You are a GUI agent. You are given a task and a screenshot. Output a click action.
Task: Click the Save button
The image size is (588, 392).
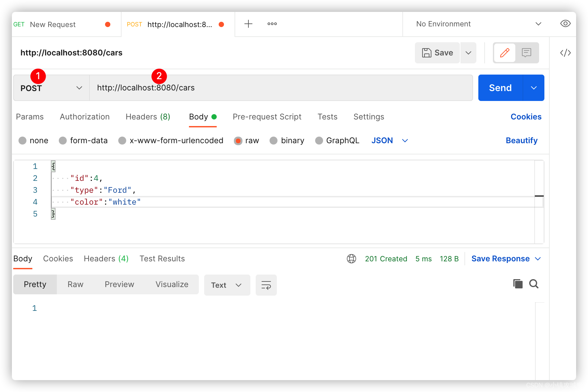pos(437,53)
